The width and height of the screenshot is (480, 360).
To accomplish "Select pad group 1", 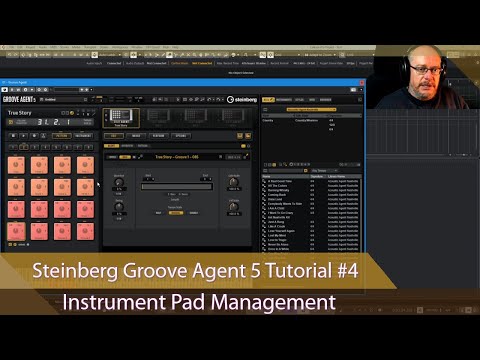I will [13, 147].
